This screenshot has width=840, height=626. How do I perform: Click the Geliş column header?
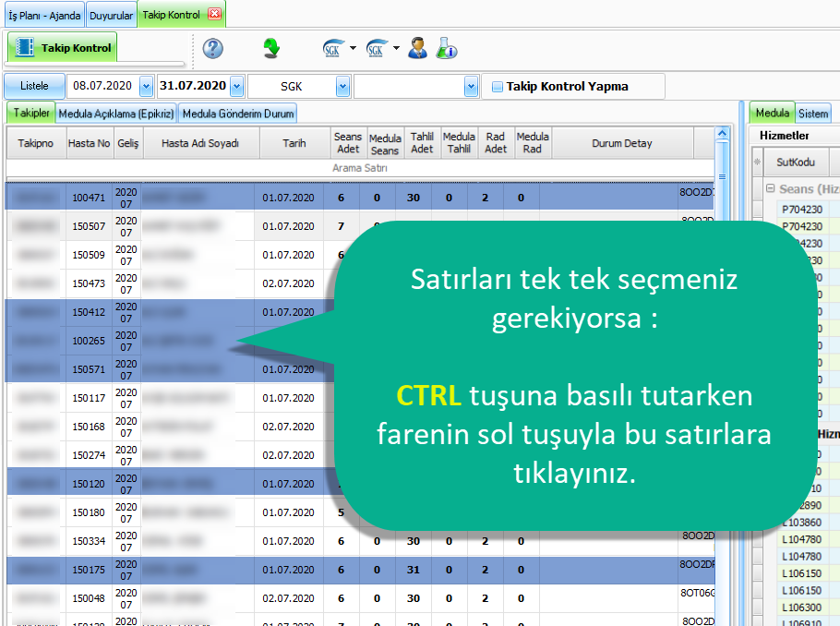click(x=128, y=143)
